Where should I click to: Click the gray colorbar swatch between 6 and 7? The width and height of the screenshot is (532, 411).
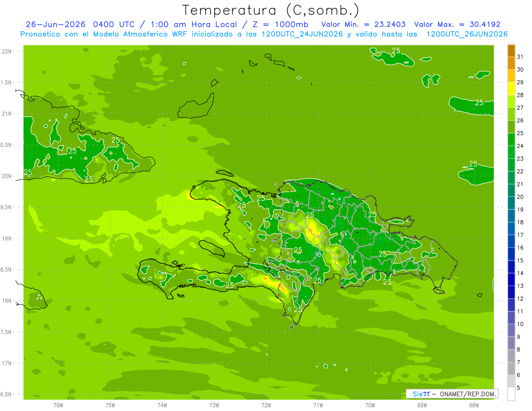(511, 368)
